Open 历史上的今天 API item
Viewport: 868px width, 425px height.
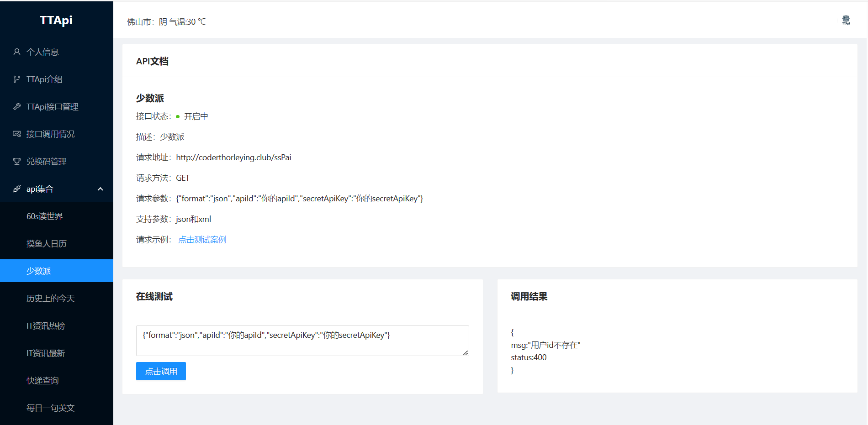[57, 299]
